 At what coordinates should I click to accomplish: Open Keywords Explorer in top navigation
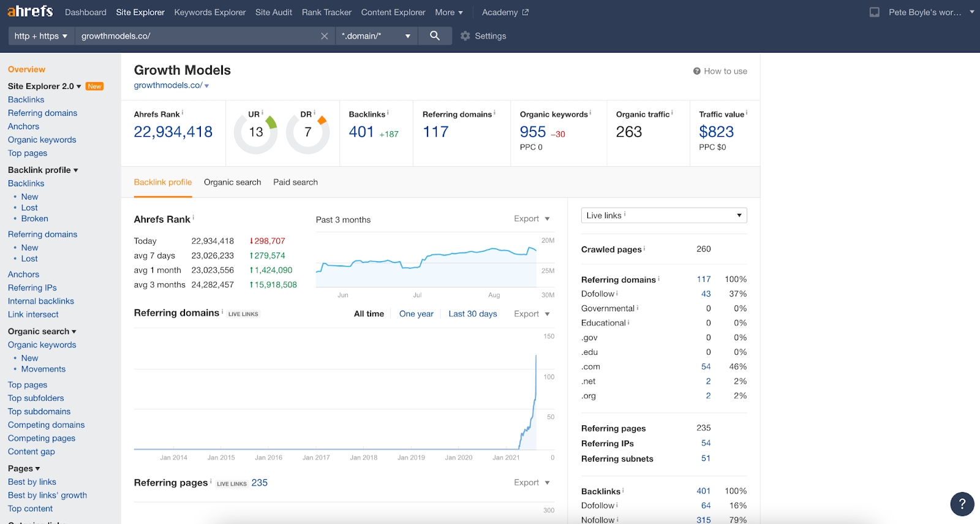coord(209,12)
